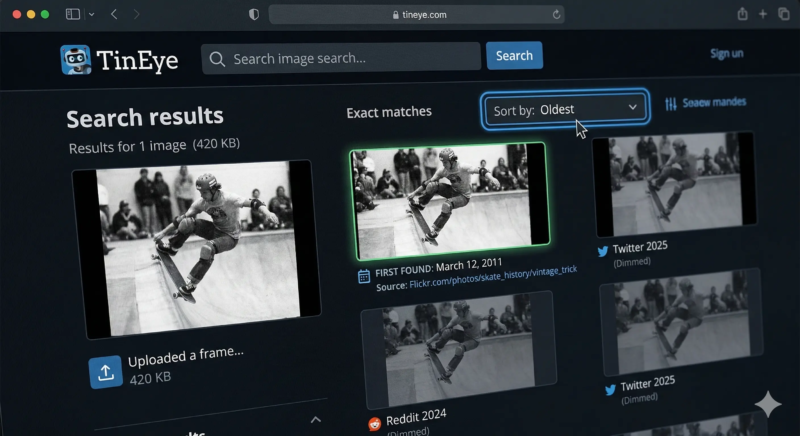Click the filter options link text
Image resolution: width=800 pixels, height=436 pixels.
pos(714,102)
